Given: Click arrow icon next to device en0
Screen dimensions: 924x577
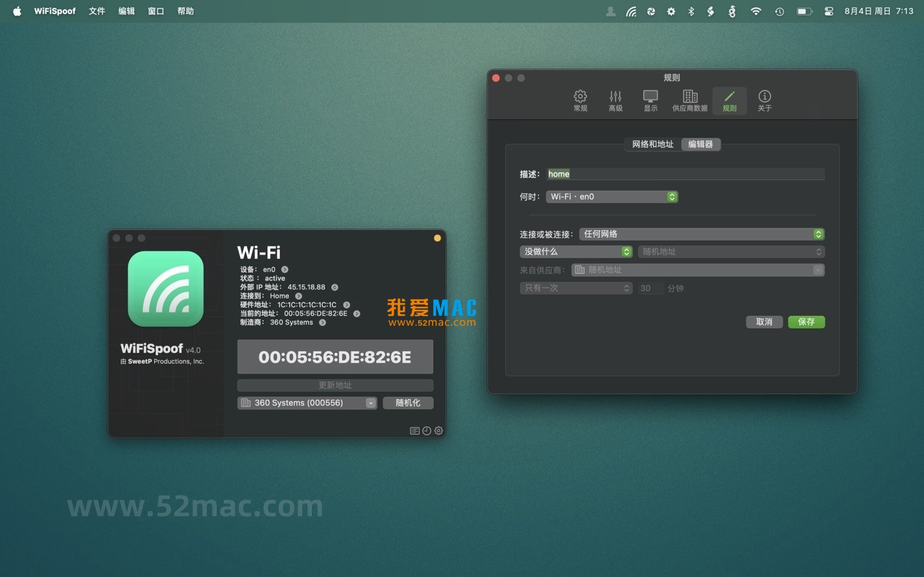Looking at the screenshot, I should click(x=285, y=270).
